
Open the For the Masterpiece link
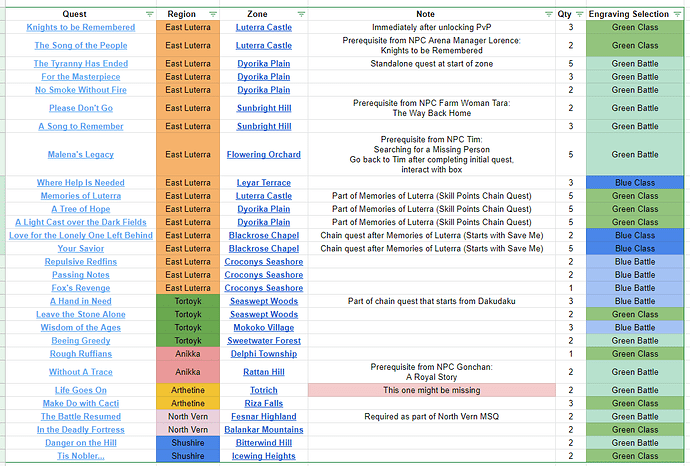click(81, 77)
